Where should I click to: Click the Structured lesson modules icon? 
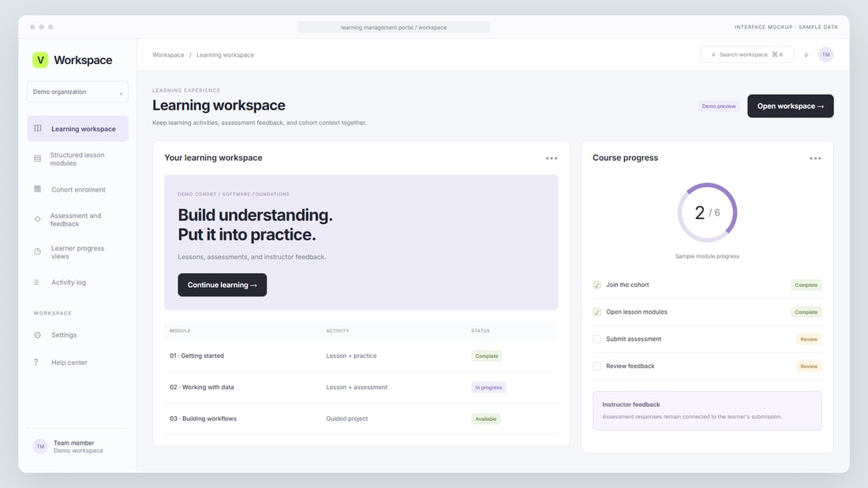point(38,158)
